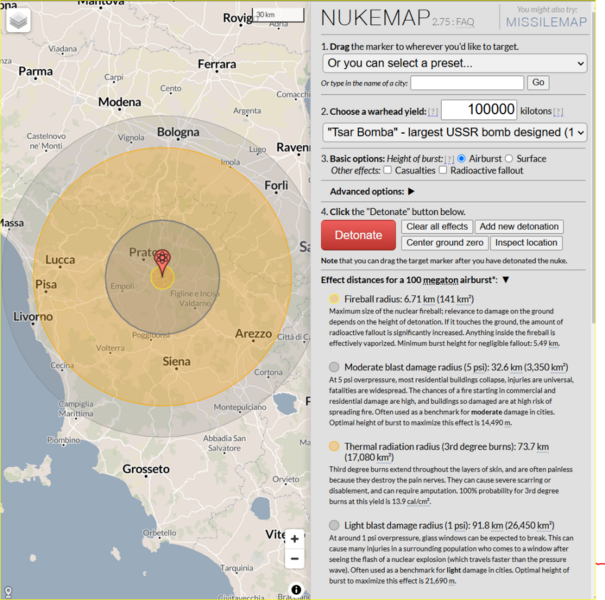Expand the Advanced options section

pos(411,191)
